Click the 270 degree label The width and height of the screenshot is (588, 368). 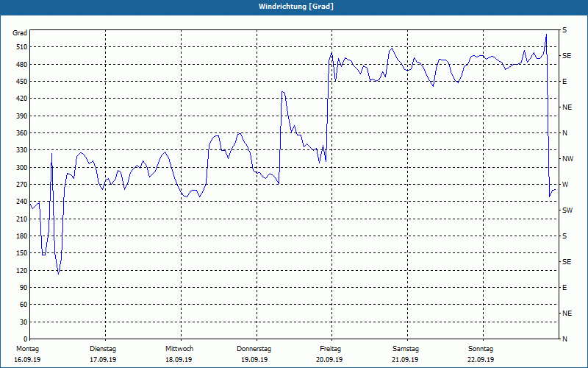[21, 185]
